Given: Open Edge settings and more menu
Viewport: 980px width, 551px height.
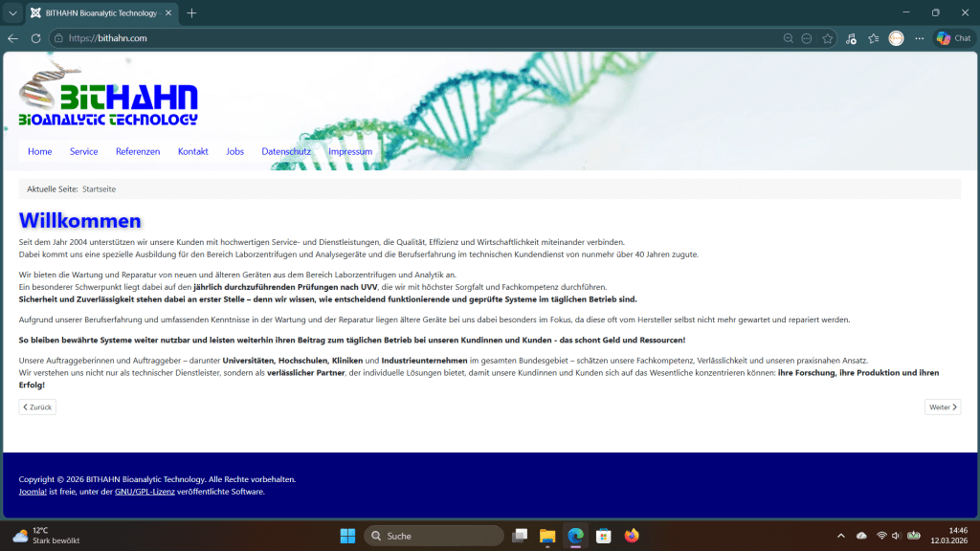Looking at the screenshot, I should (x=920, y=38).
